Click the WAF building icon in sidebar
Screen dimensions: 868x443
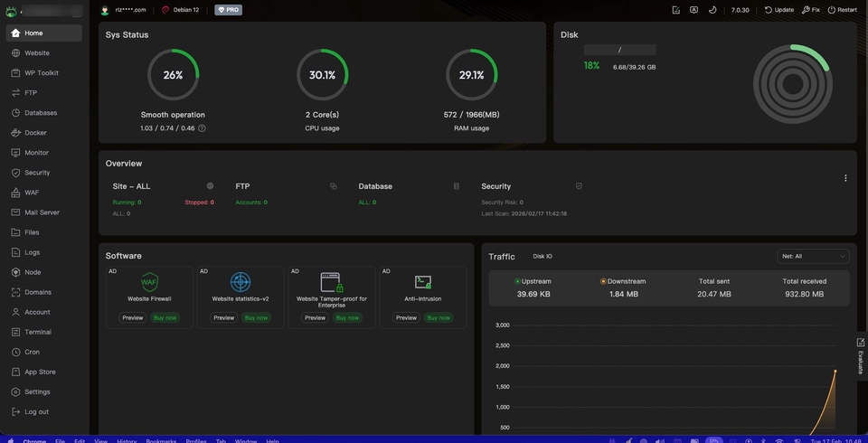pos(15,193)
